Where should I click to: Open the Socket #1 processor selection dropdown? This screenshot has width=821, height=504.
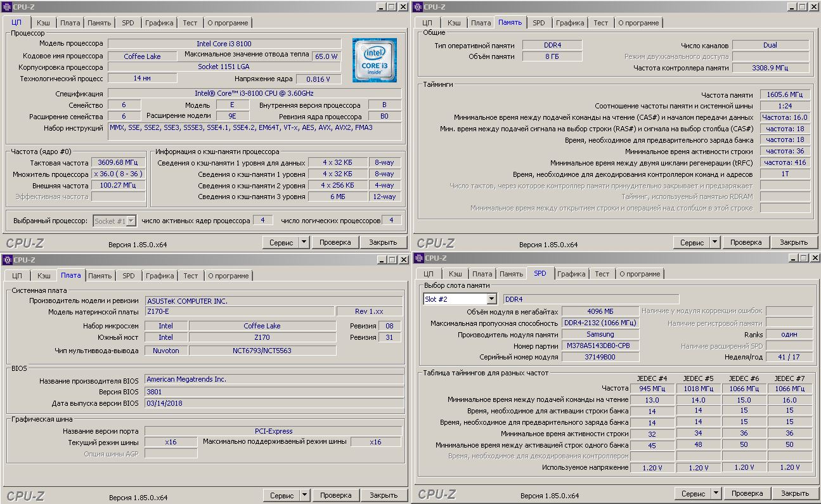131,221
